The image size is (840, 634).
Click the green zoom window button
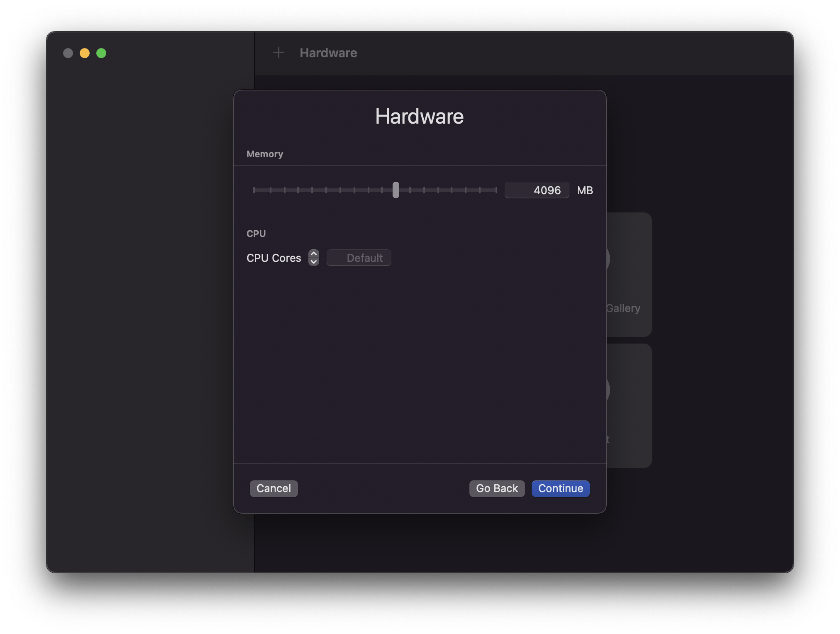point(101,53)
